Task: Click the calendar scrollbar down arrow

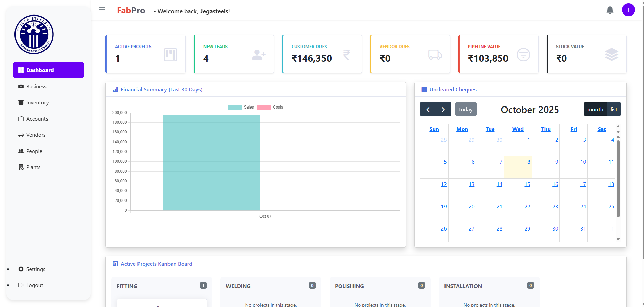Action: 618,239
